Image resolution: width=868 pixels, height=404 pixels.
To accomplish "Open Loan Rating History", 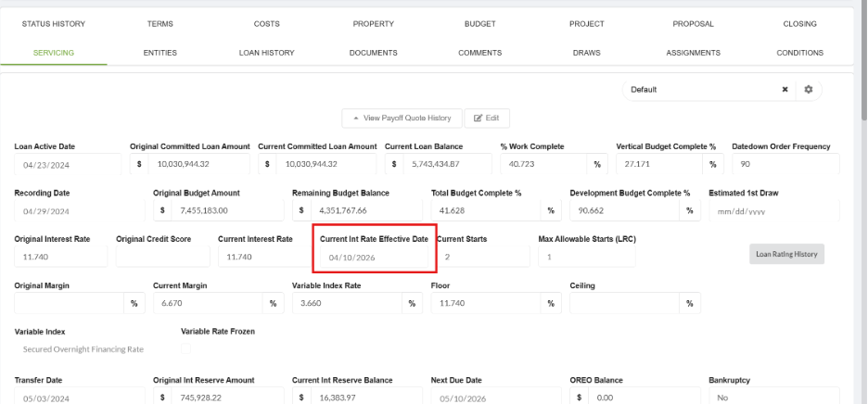I will 786,254.
